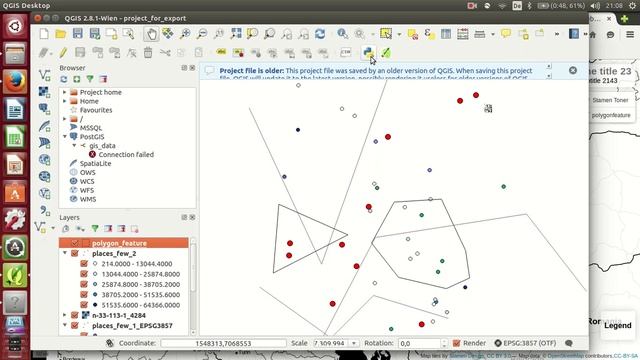Choose the Zoom In magnifier tool
This screenshot has height=360, width=640.
point(185,34)
